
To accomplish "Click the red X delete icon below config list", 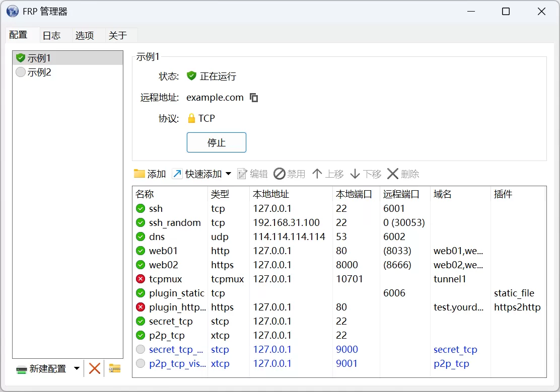I will (x=95, y=368).
